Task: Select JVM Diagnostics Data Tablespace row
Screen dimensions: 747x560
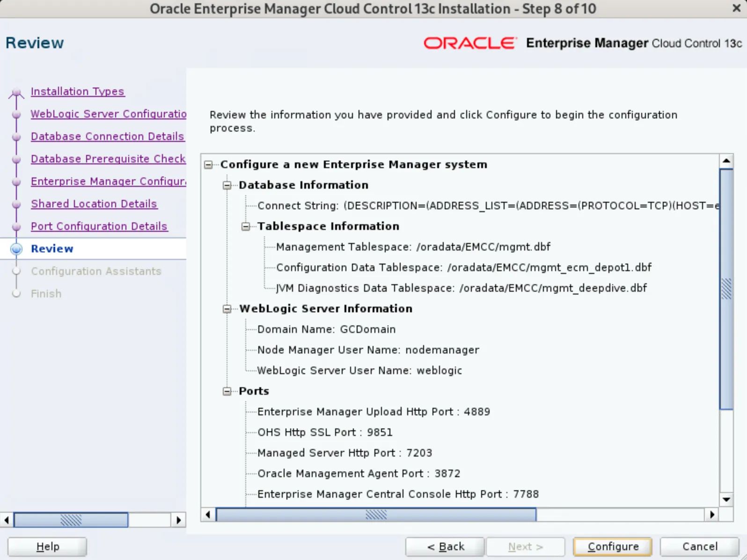Action: (x=461, y=288)
